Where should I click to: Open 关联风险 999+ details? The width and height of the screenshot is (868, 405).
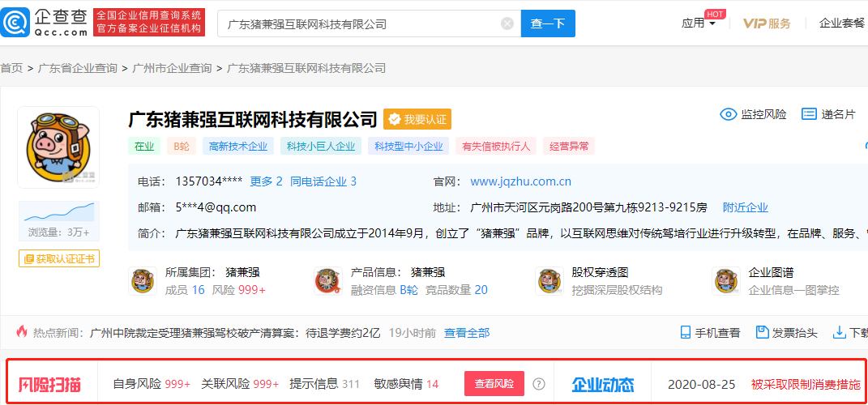[x=240, y=384]
